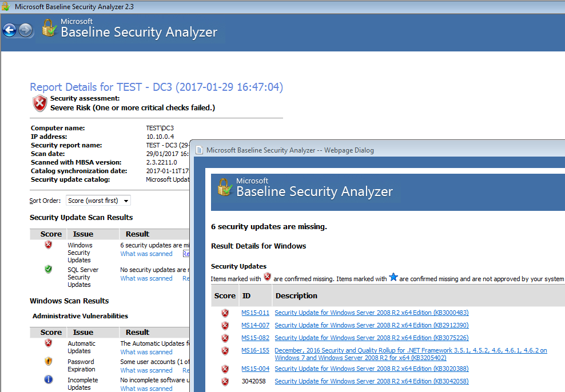Click blue info icon beside Incomplete Updates
This screenshot has height=392, width=565.
point(48,379)
